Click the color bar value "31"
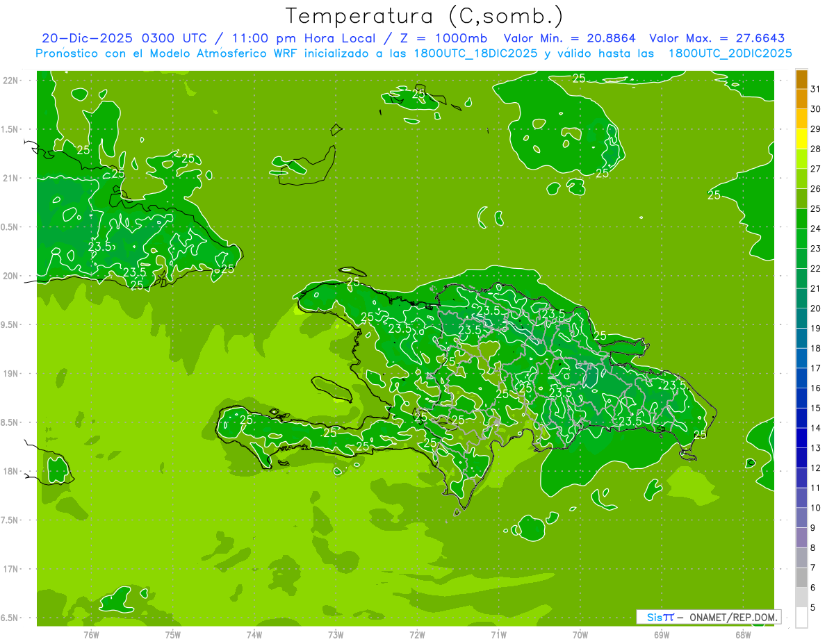The image size is (834, 644). (x=815, y=89)
